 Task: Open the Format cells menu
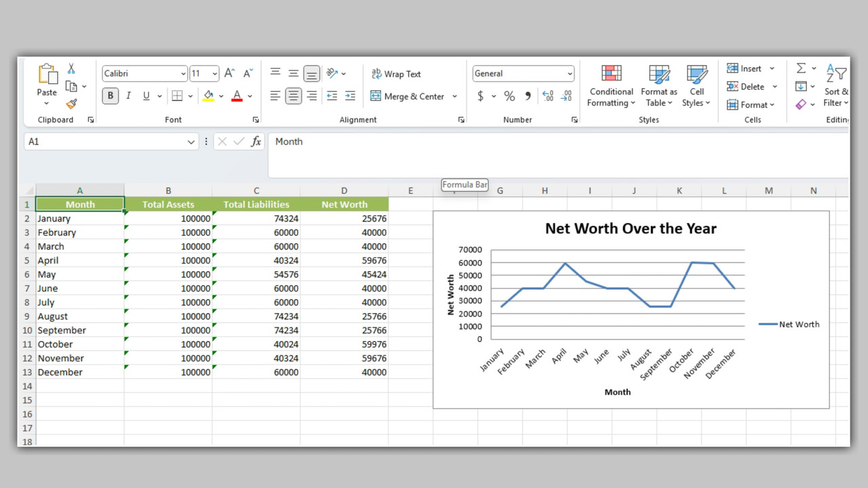[751, 105]
